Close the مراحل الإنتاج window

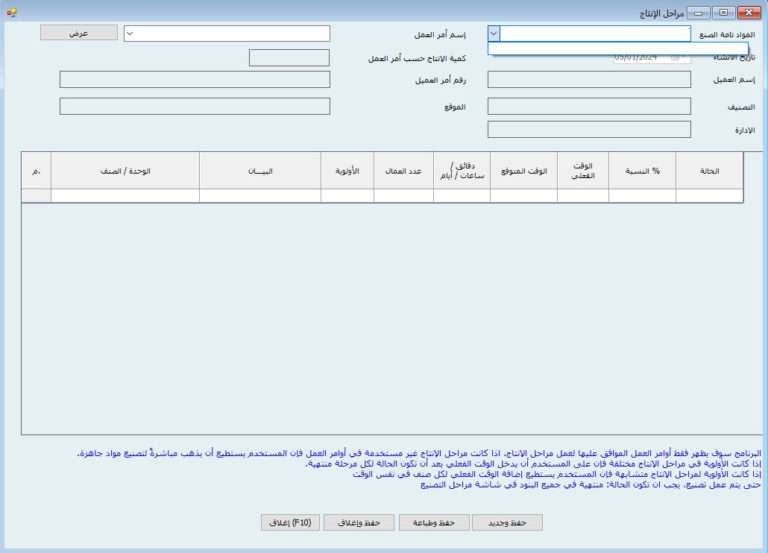749,13
